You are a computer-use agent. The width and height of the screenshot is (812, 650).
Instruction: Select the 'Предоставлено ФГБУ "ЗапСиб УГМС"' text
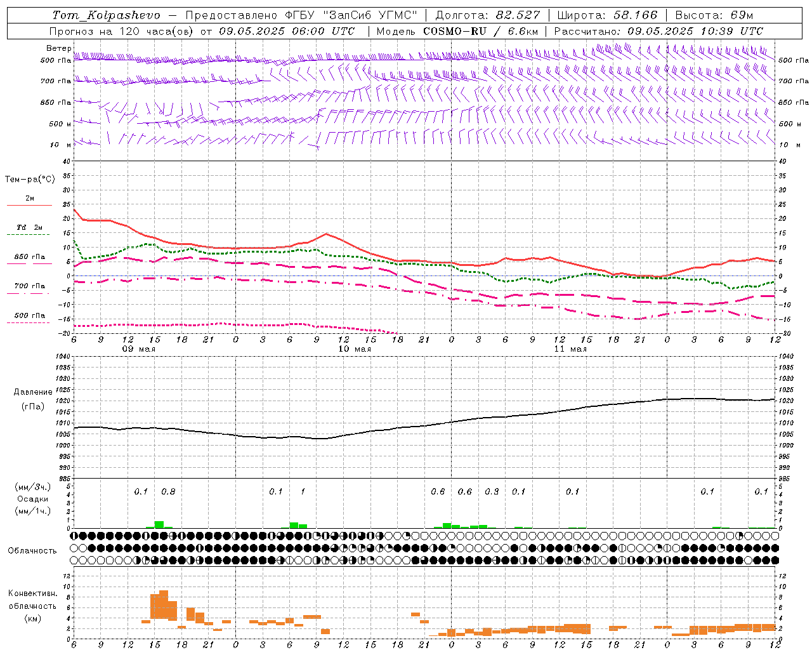coord(301,15)
